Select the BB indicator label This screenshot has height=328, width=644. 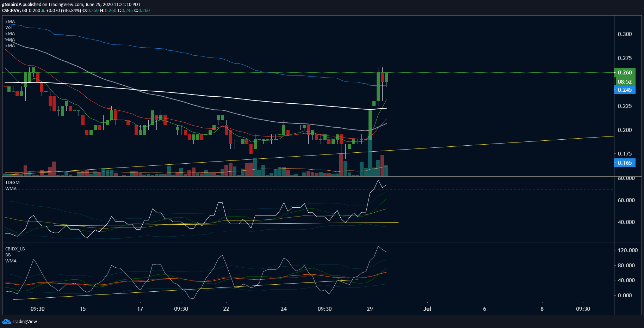8,255
